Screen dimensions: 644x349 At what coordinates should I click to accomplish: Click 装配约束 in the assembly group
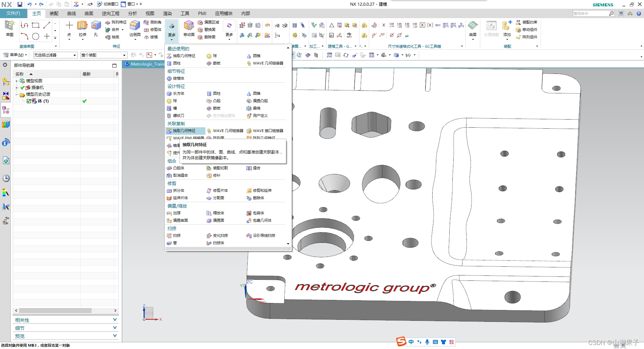pyautogui.click(x=527, y=22)
